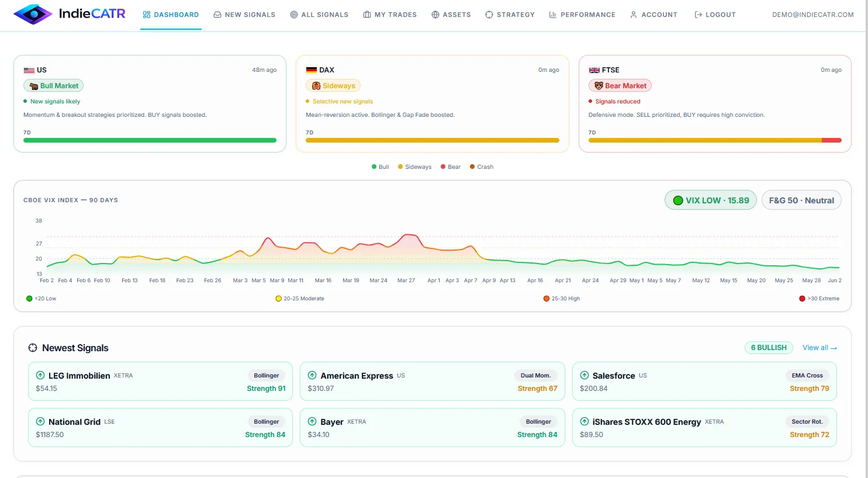
Task: Click the bull icon in Bull Market badge
Action: pyautogui.click(x=34, y=86)
